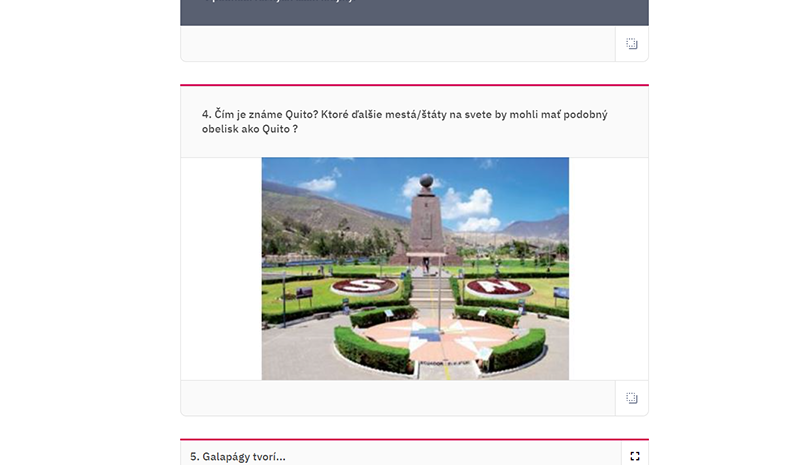Click the selection-box icon under question 4
Image resolution: width=800 pixels, height=465 pixels.
click(x=632, y=398)
